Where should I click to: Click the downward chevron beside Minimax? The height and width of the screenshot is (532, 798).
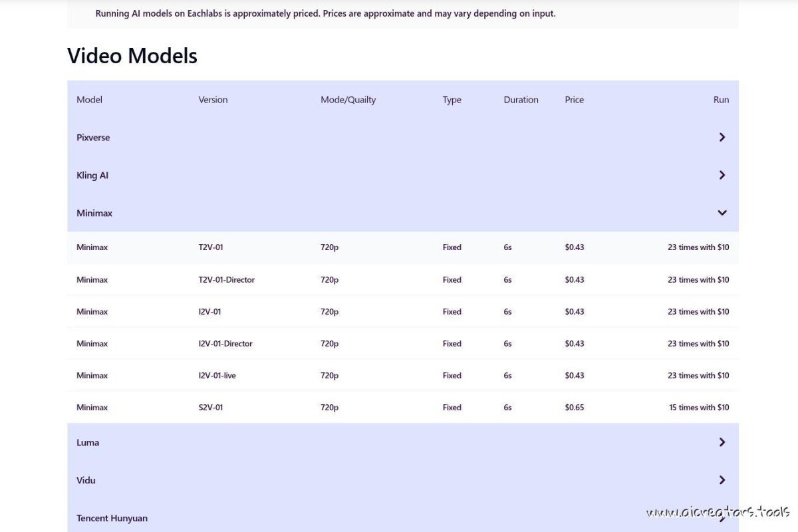(722, 213)
